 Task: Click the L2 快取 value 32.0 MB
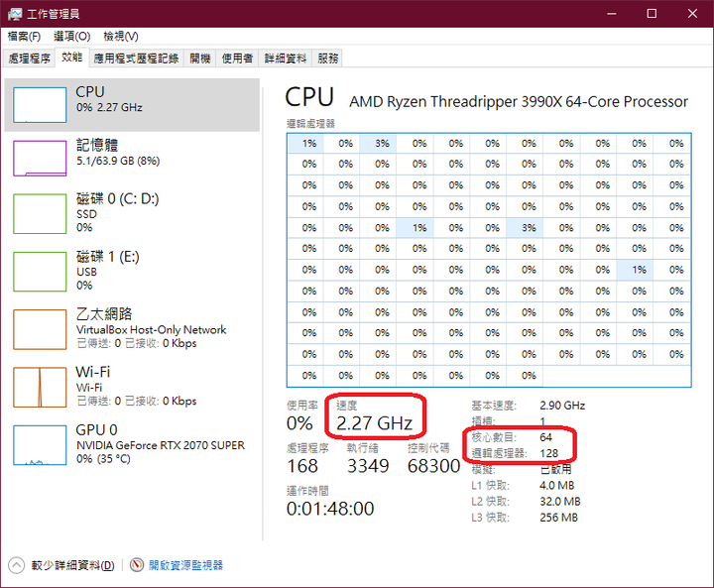click(x=560, y=502)
